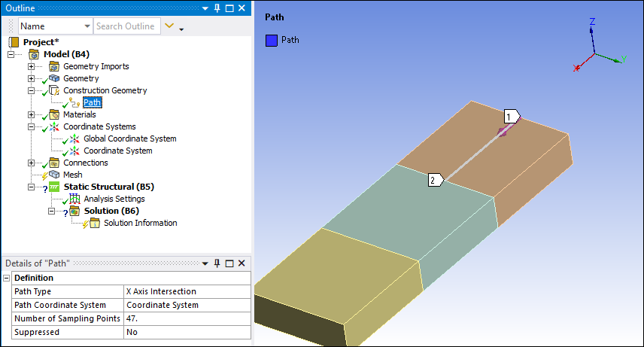Image resolution: width=644 pixels, height=347 pixels.
Task: Maximize the Details of Path panel
Action: 229,263
